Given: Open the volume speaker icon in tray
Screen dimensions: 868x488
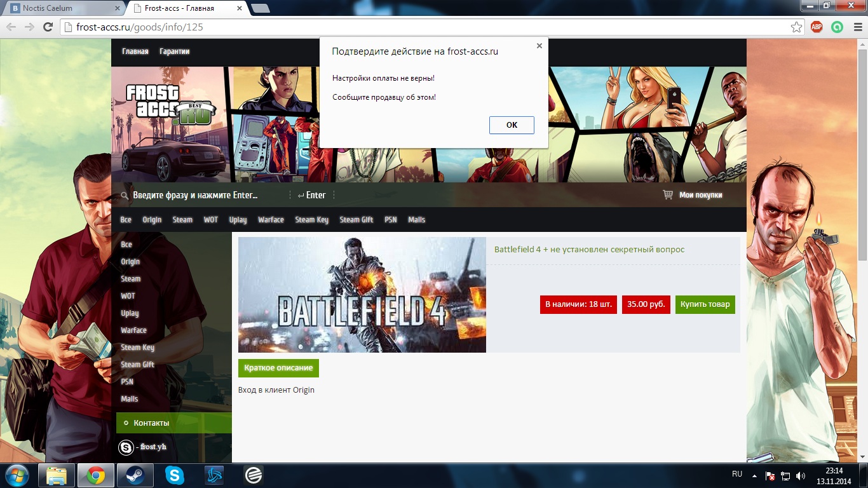Looking at the screenshot, I should [801, 475].
